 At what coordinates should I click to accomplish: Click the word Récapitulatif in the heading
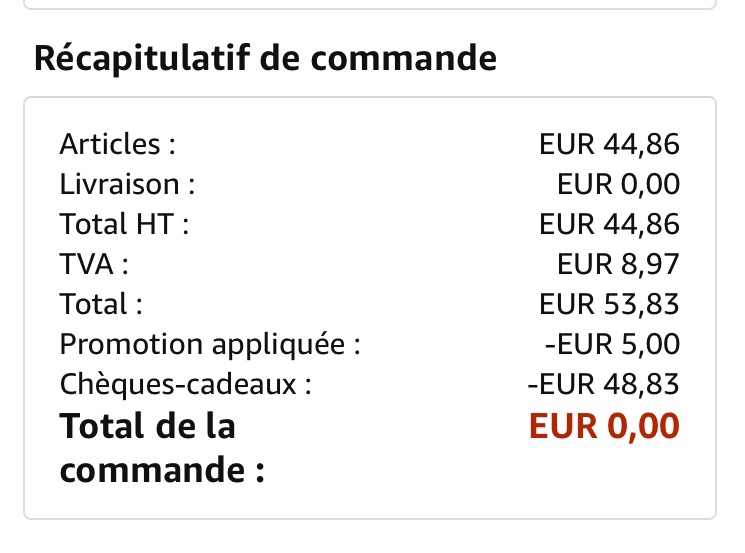pyautogui.click(x=142, y=59)
